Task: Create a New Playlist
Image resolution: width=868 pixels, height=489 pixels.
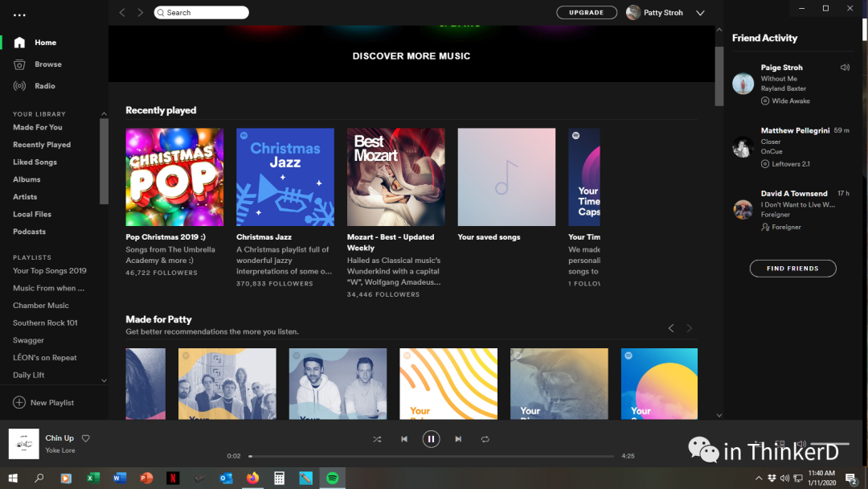Action: point(43,403)
